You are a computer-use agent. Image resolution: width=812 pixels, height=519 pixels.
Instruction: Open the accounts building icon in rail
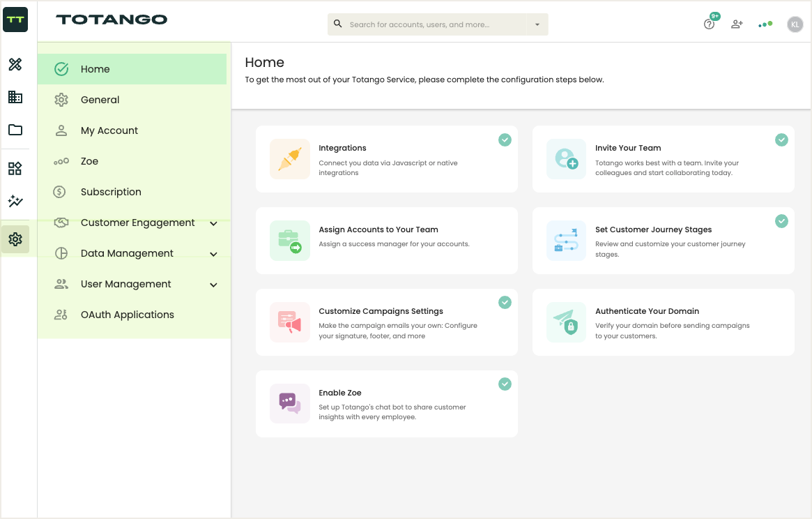click(15, 97)
